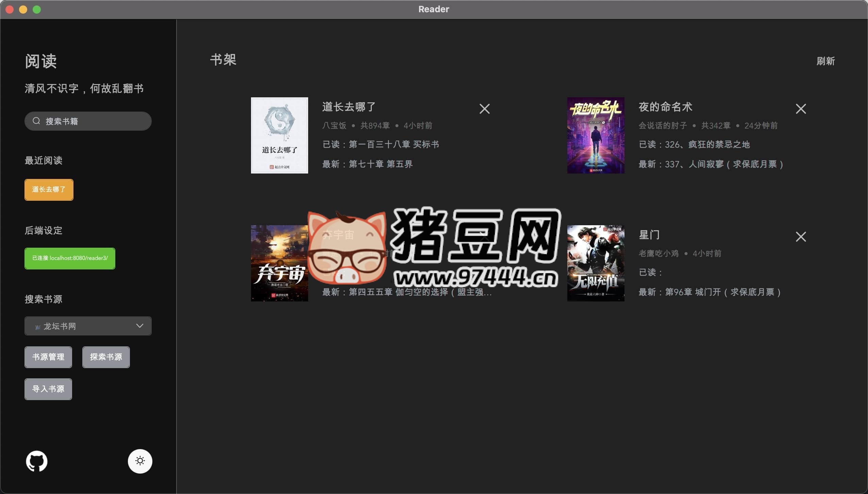Open 道长去哪了 cover thumbnail
The width and height of the screenshot is (868, 494).
tap(280, 135)
